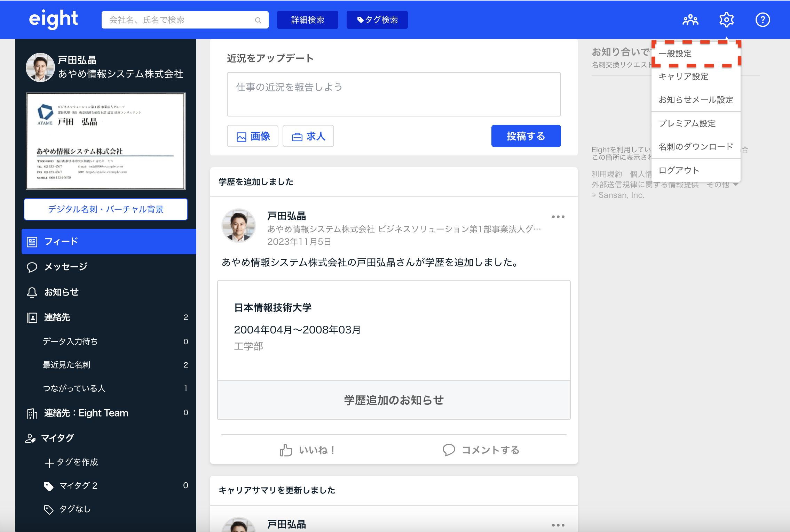The height and width of the screenshot is (532, 790).
Task: Select ログアウト from settings menu
Action: point(696,170)
